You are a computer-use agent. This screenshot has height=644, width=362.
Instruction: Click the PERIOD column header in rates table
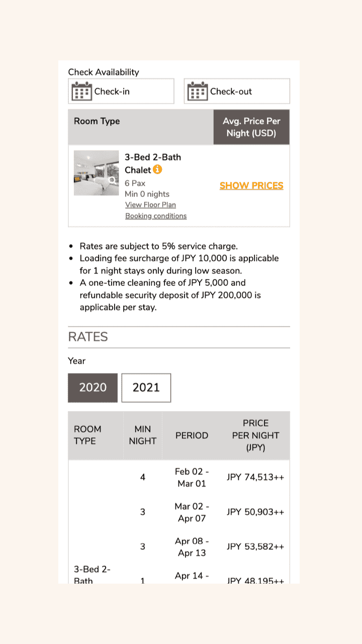point(192,435)
